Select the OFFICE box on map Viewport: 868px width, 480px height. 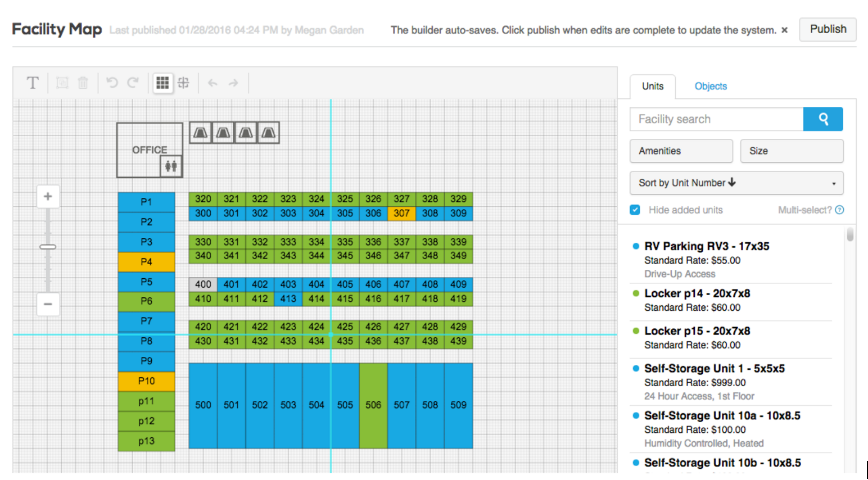click(x=150, y=150)
